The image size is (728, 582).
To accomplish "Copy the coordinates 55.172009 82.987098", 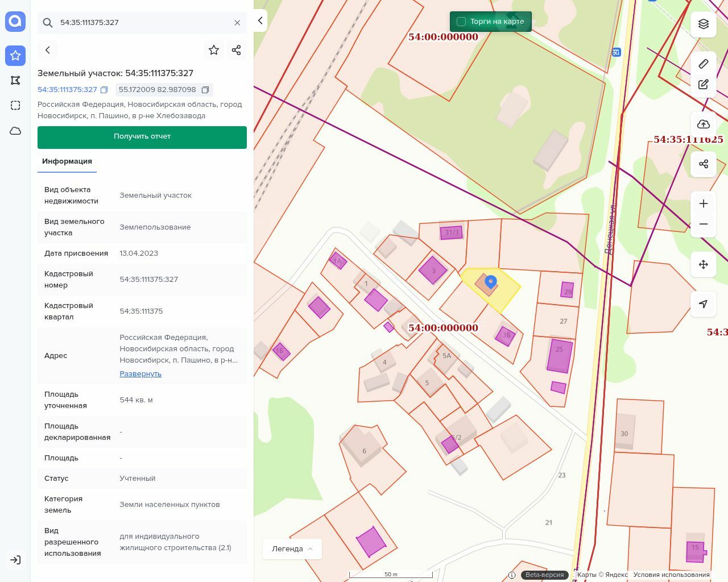I will 205,90.
